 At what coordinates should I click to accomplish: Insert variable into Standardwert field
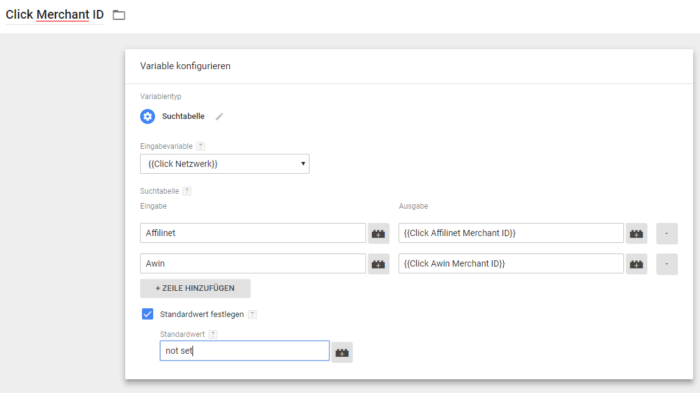(342, 352)
